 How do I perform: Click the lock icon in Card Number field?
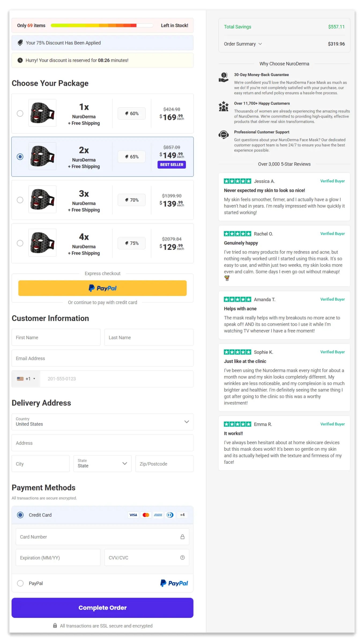pyautogui.click(x=183, y=537)
